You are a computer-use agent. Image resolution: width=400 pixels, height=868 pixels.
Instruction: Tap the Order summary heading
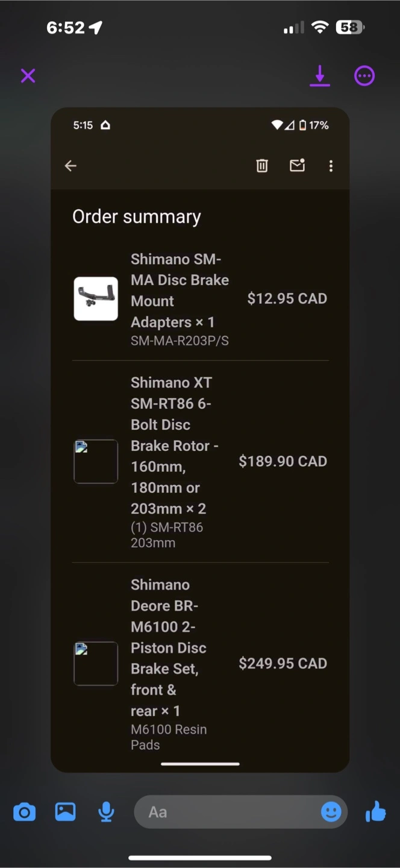tap(137, 217)
